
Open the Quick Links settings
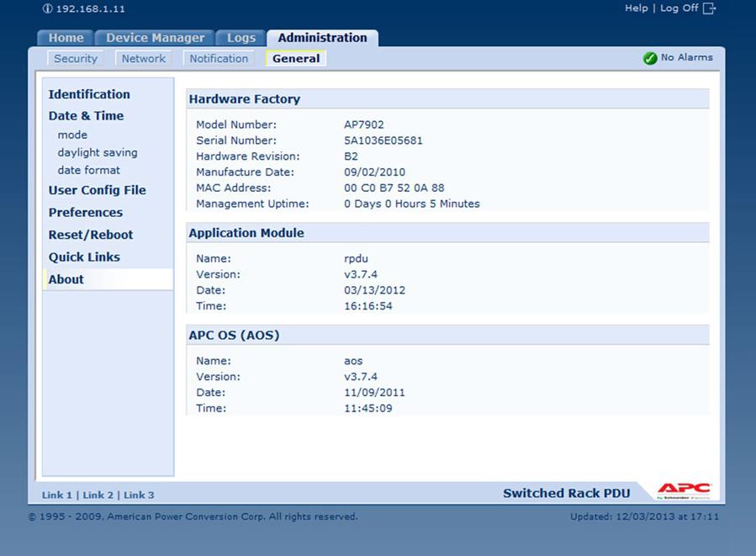[x=84, y=257]
